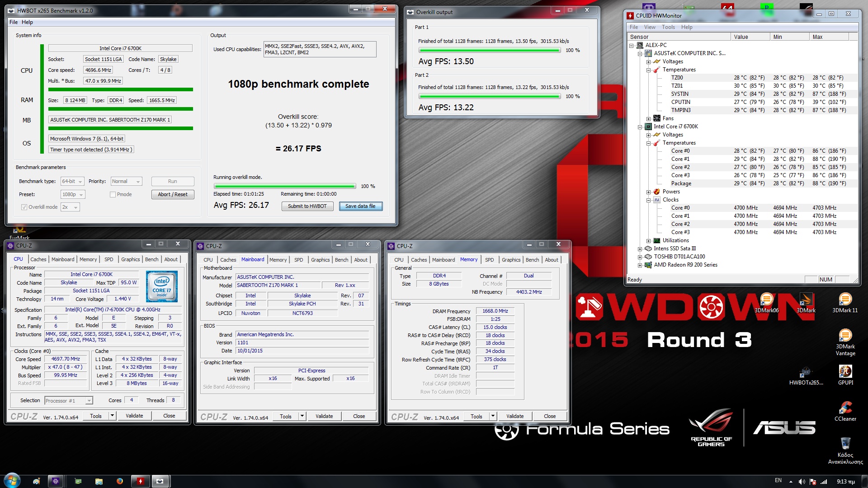Toggle the Overkill mode checkbox
The image size is (868, 488).
click(24, 207)
